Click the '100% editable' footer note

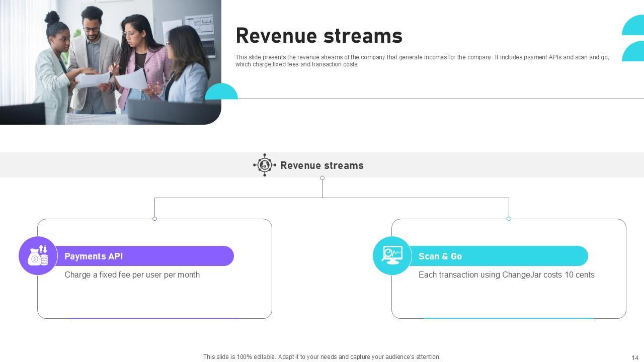coord(322,357)
